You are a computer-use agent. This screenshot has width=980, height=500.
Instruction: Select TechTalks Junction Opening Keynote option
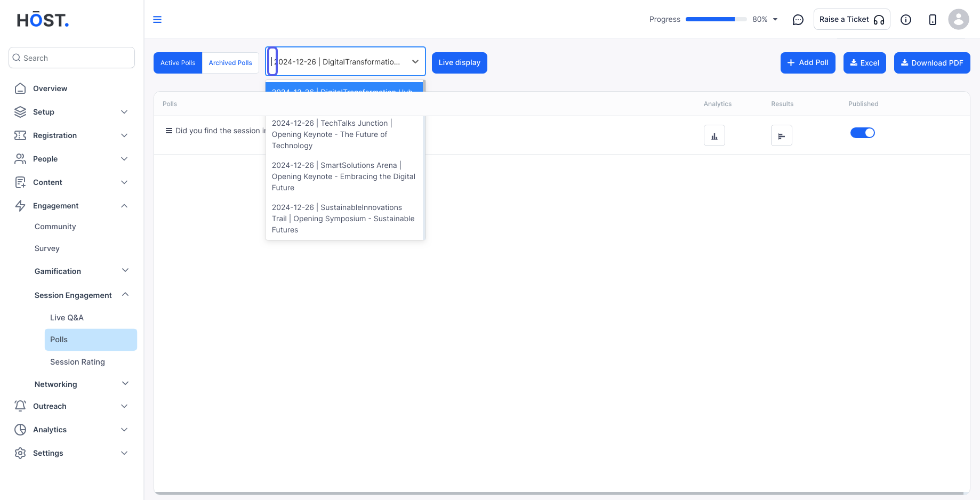pyautogui.click(x=344, y=134)
